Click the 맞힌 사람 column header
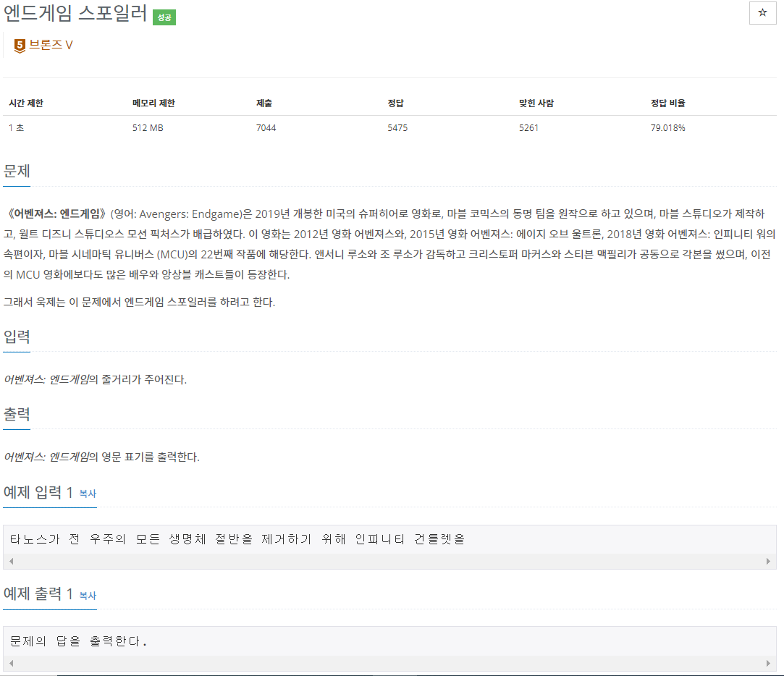Viewport: 784px width, 676px height. (x=536, y=103)
